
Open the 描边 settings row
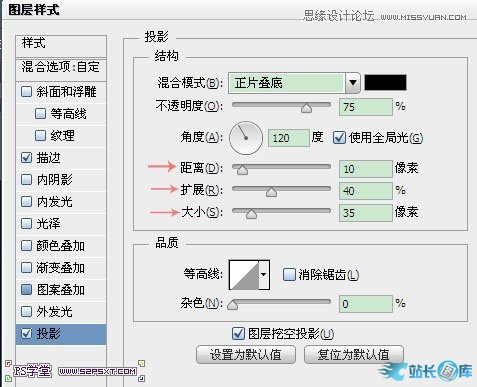point(61,158)
